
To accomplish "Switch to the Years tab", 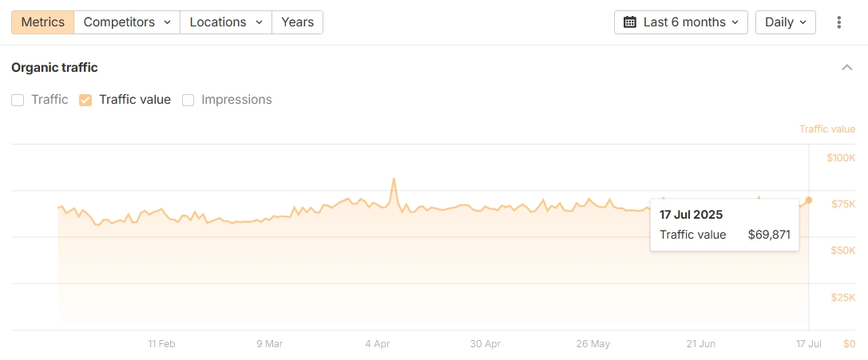I will 297,22.
